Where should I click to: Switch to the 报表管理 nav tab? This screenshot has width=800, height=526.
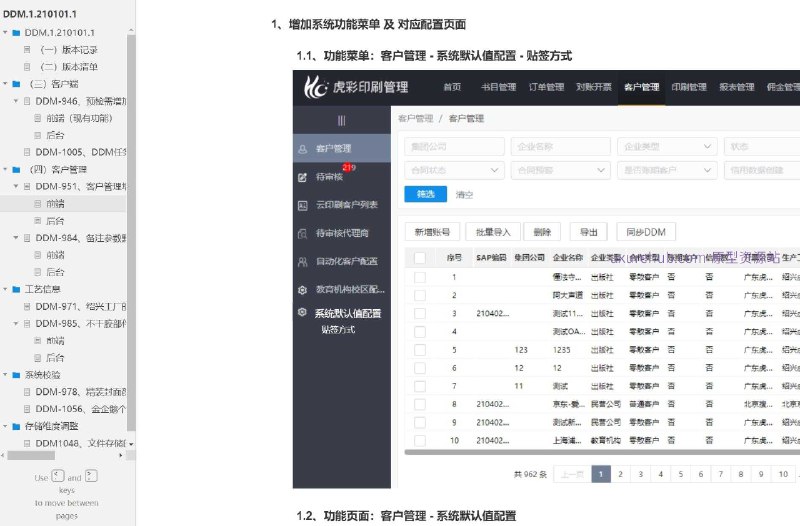coord(737,87)
